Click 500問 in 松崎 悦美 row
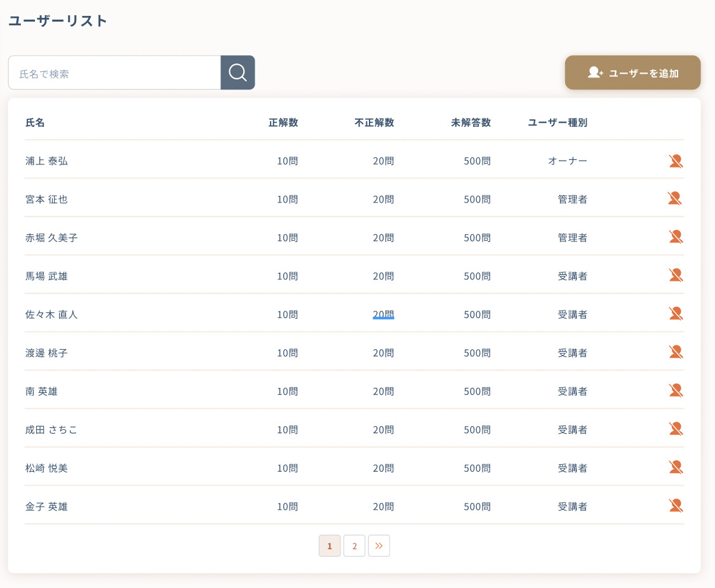 click(x=478, y=468)
